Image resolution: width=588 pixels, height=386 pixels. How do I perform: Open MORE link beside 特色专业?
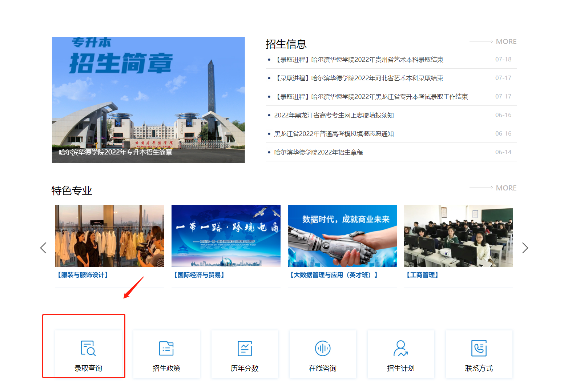click(x=506, y=188)
